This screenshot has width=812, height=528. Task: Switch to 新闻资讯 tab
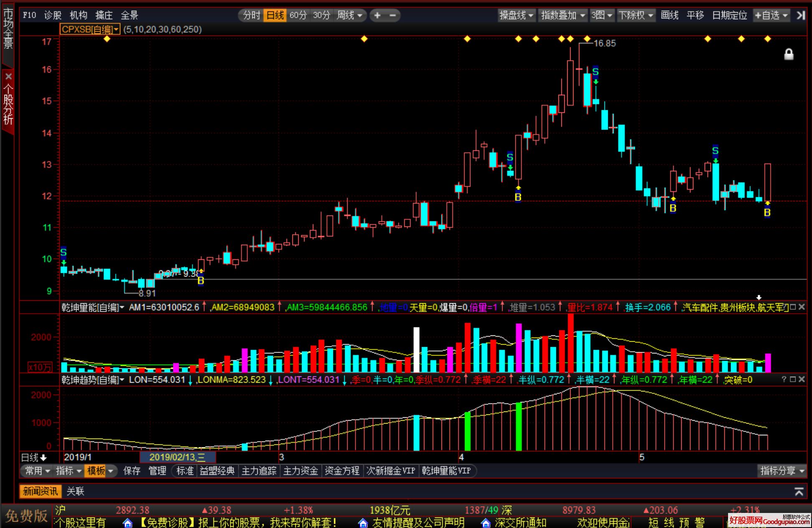click(41, 491)
